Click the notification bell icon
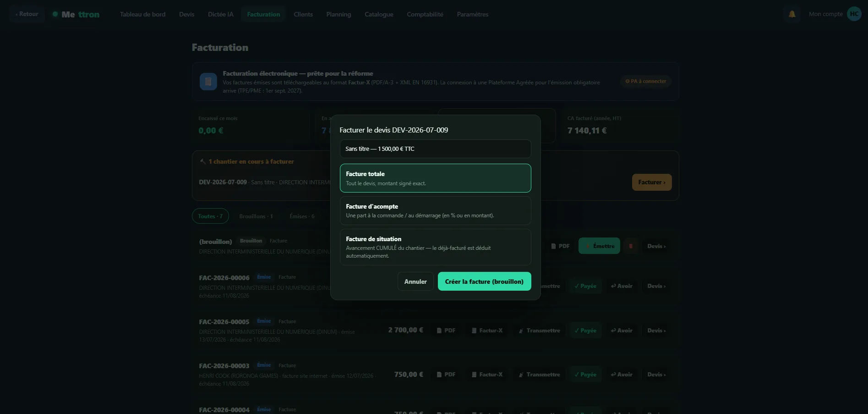This screenshot has width=868, height=414. tap(792, 14)
